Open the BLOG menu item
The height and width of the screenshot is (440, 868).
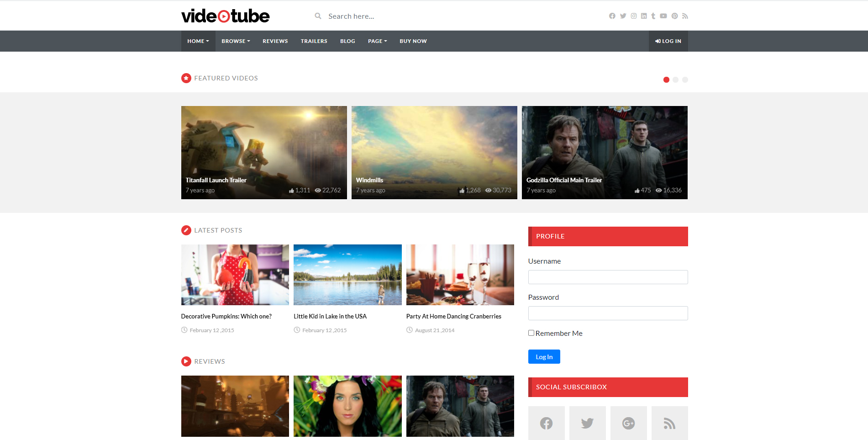347,41
